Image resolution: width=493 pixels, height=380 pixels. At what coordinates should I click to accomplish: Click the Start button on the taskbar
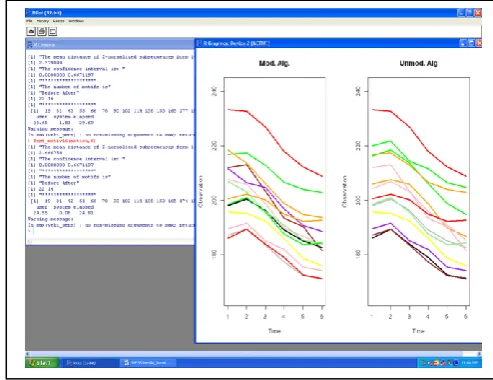pyautogui.click(x=42, y=363)
